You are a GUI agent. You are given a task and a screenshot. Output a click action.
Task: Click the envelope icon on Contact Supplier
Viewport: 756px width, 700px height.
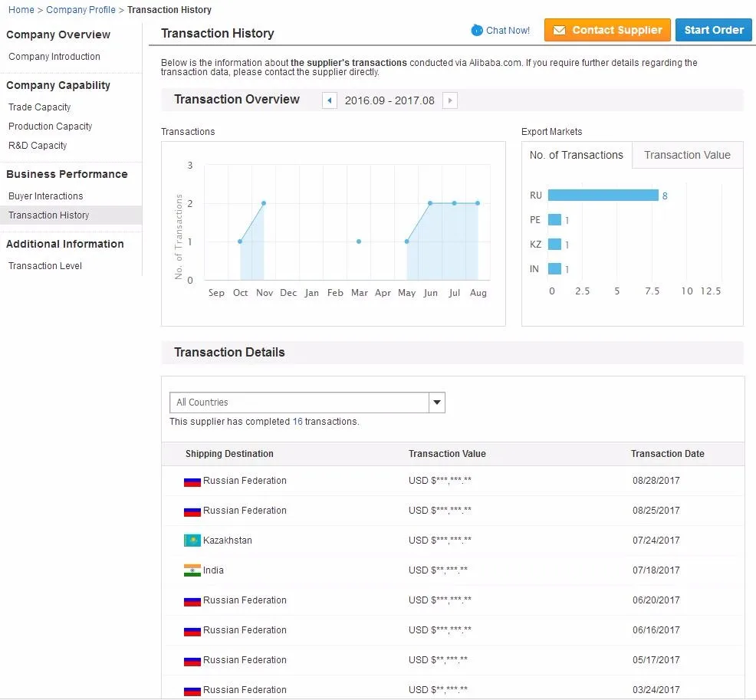coord(559,31)
